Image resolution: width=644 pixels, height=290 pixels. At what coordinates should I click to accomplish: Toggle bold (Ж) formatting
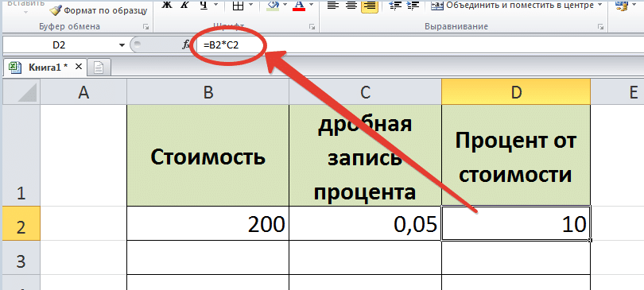click(x=165, y=5)
